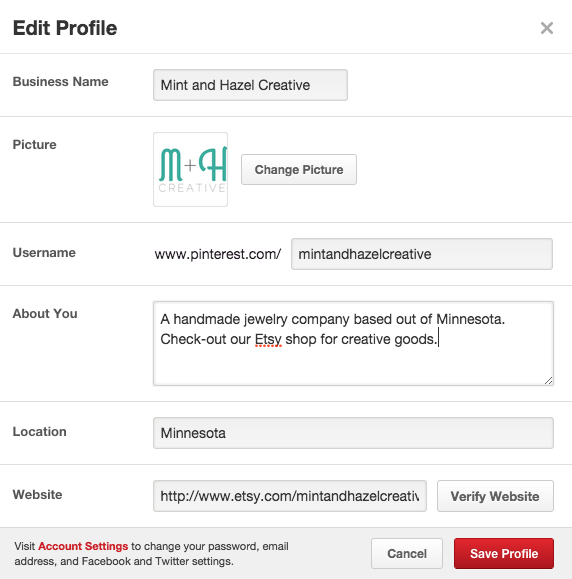Focus the Location field containing Minnesota
The height and width of the screenshot is (579, 572).
[353, 433]
